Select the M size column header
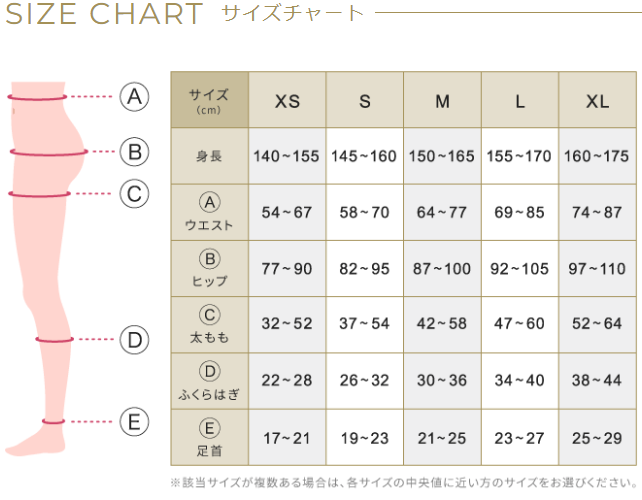Screen dimensions: 642x500 (443, 101)
